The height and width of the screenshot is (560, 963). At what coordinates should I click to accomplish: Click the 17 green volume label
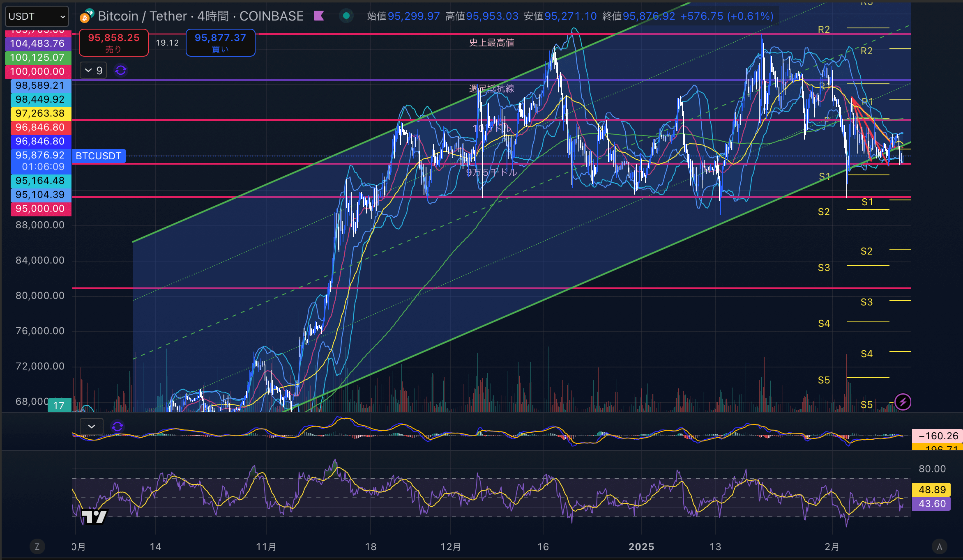pos(59,405)
